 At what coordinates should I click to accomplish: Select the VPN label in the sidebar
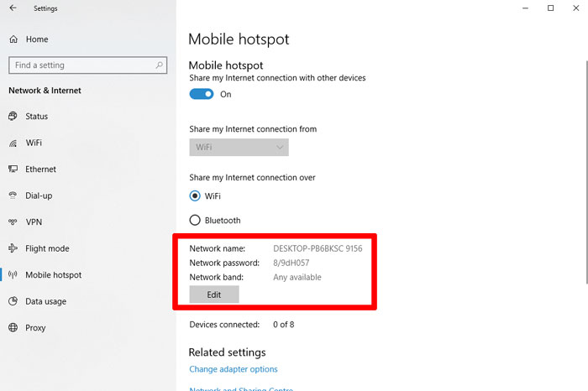coord(34,222)
